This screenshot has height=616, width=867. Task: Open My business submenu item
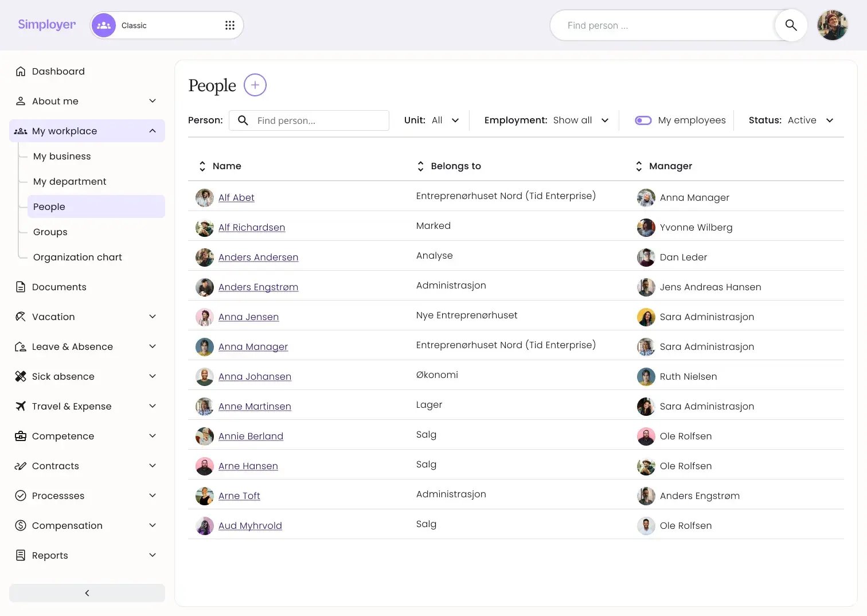[x=62, y=156]
